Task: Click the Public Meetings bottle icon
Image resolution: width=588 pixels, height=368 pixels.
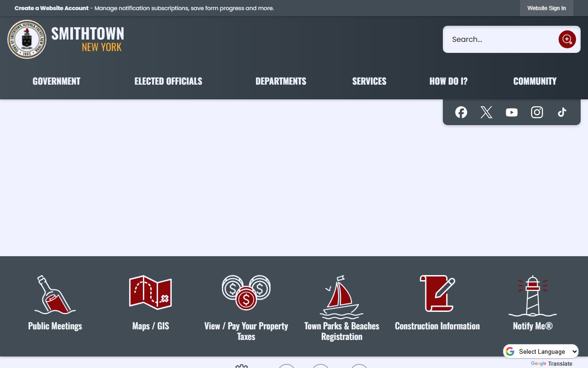Action: (x=55, y=294)
